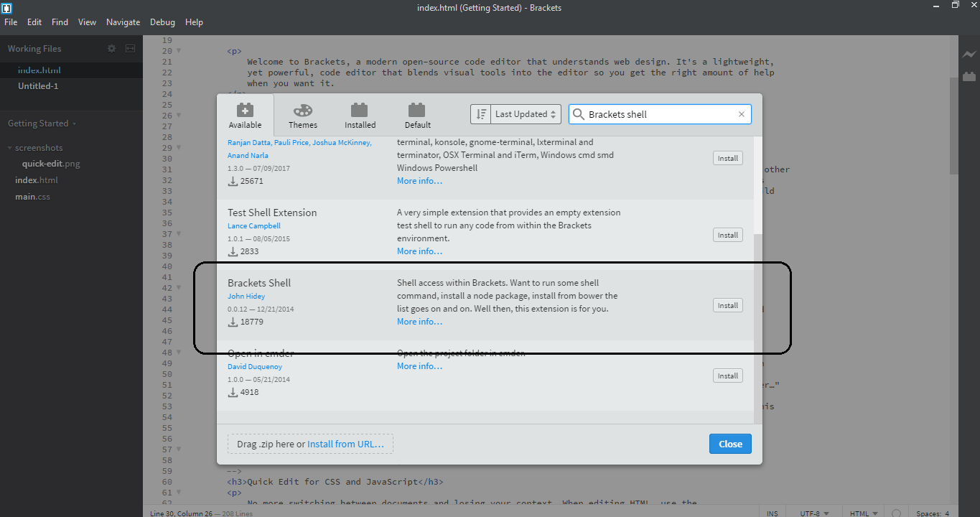The height and width of the screenshot is (517, 980).
Task: Click author link Anand Narla
Action: tap(248, 155)
